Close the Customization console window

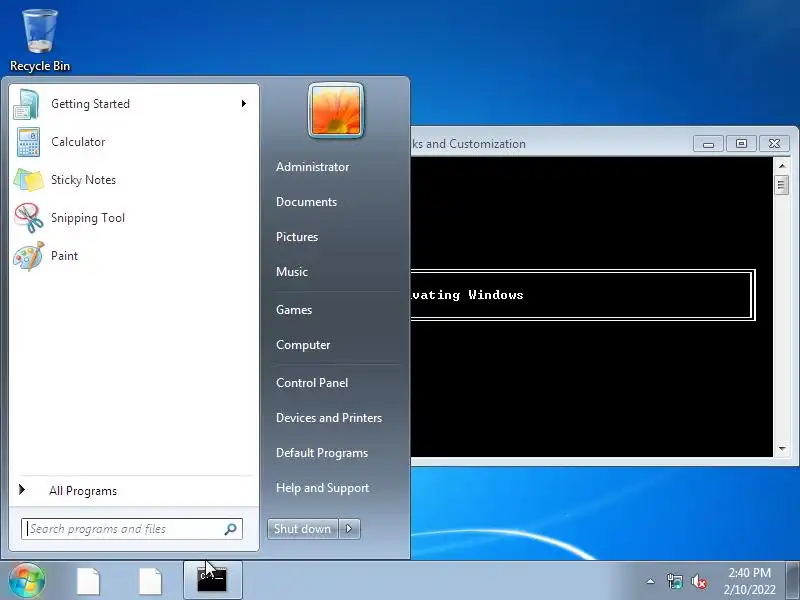pyautogui.click(x=774, y=144)
